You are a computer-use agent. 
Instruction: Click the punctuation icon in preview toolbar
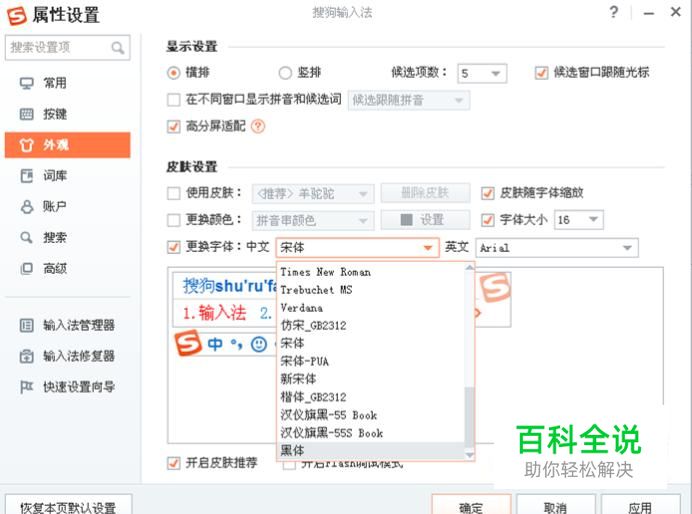(237, 344)
